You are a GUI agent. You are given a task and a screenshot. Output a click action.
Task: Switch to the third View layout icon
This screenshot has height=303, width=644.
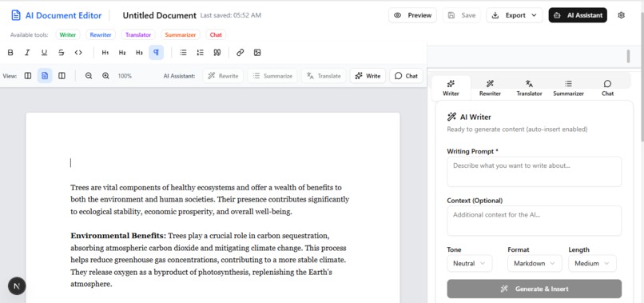62,76
